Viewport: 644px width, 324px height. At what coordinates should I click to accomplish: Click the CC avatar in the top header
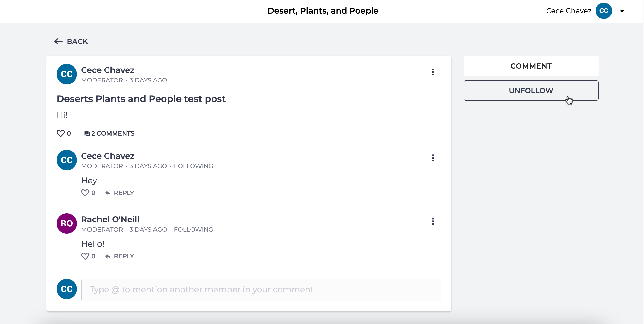tap(603, 11)
